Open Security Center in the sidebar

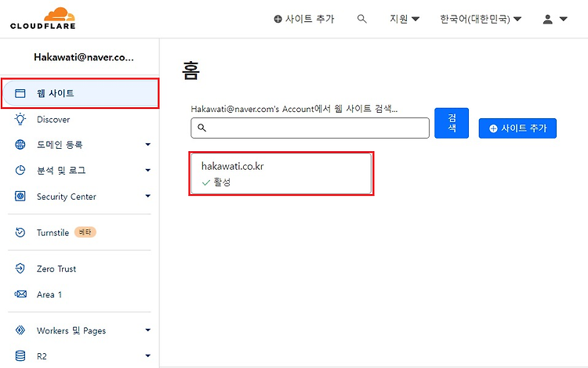click(67, 197)
